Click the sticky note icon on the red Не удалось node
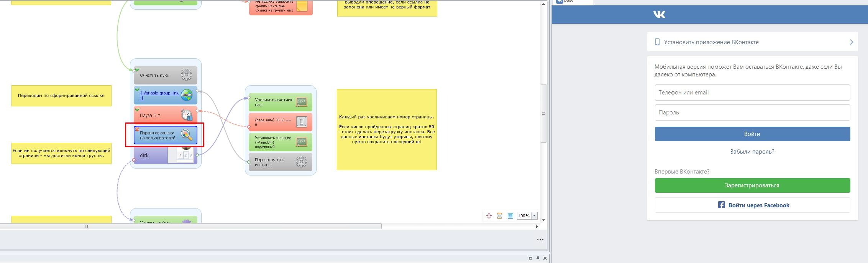The height and width of the screenshot is (263, 868). [302, 6]
